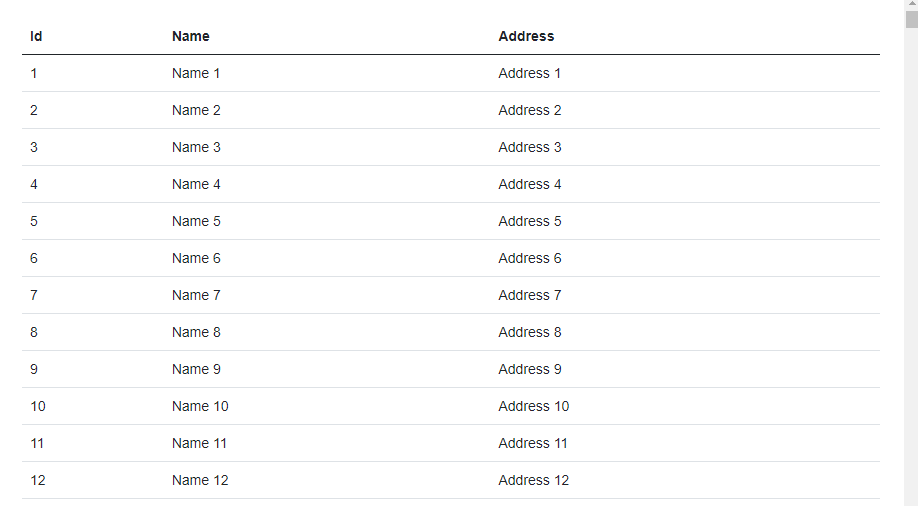Select the Address 10 cell
Image resolution: width=918 pixels, height=506 pixels.
[533, 406]
